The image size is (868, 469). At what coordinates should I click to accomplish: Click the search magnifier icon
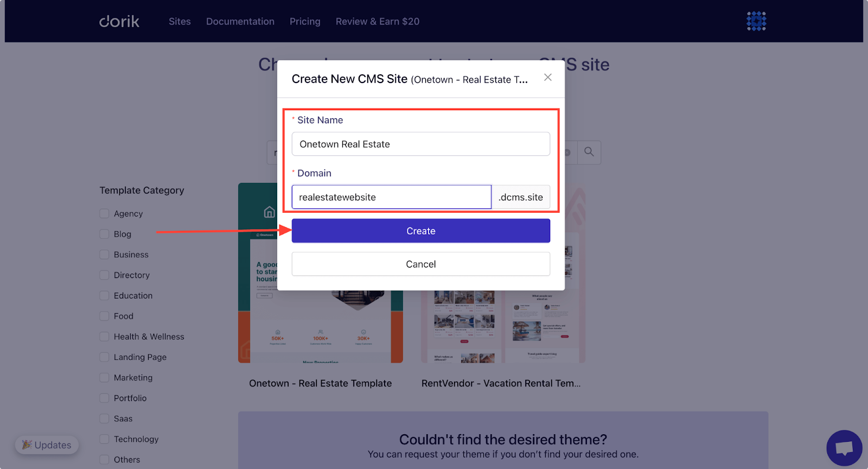pyautogui.click(x=589, y=152)
